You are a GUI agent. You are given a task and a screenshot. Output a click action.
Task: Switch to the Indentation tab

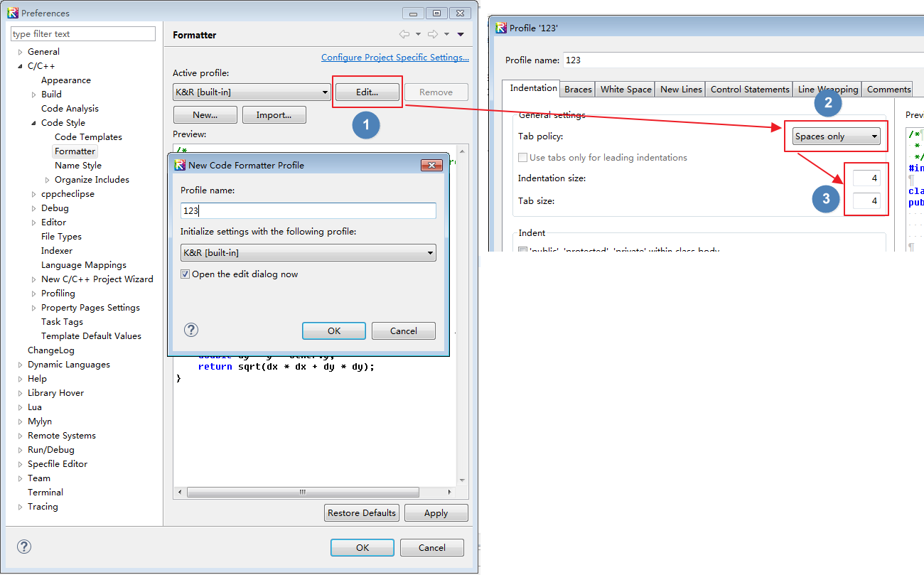[x=533, y=88]
